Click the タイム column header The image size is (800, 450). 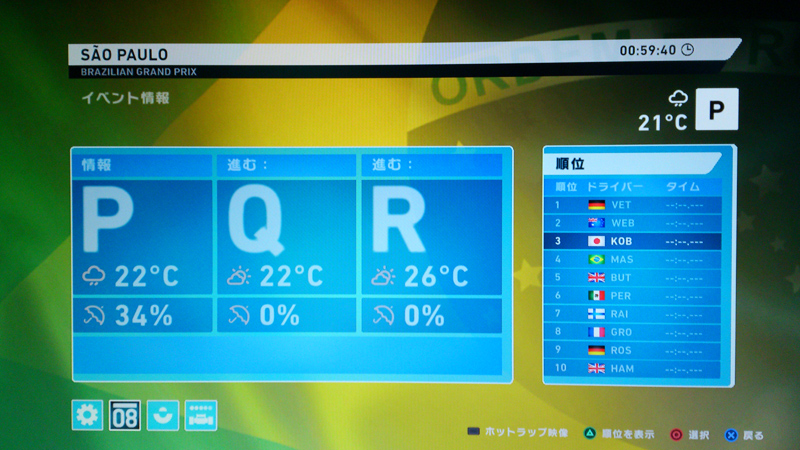coord(683,187)
